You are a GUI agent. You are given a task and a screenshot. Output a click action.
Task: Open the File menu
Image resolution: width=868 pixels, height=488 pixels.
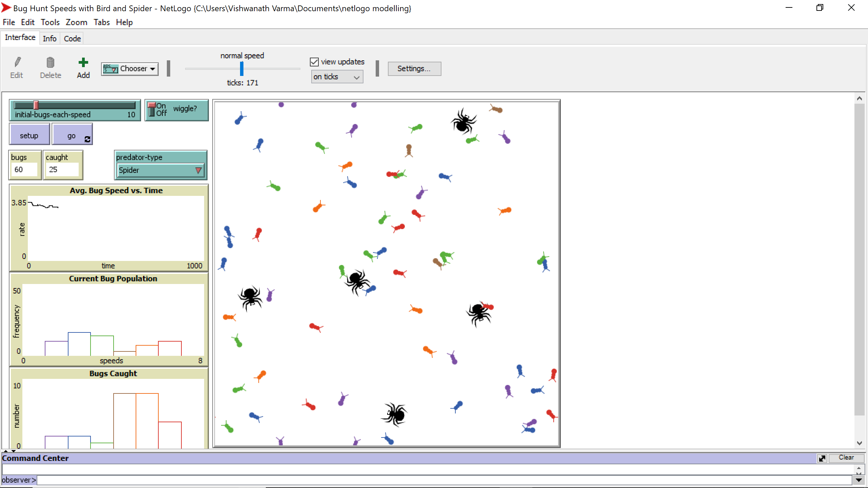coord(8,22)
